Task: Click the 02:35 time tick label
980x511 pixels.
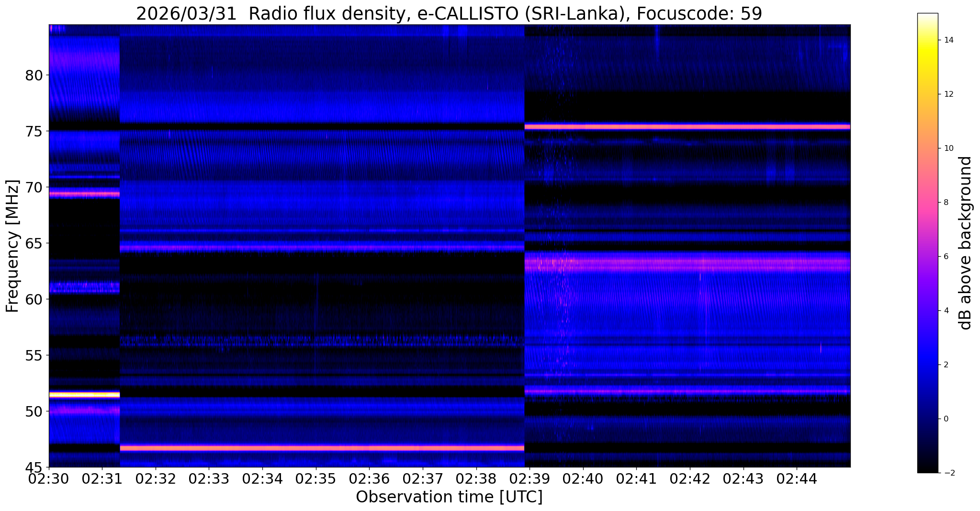Action: (x=315, y=478)
